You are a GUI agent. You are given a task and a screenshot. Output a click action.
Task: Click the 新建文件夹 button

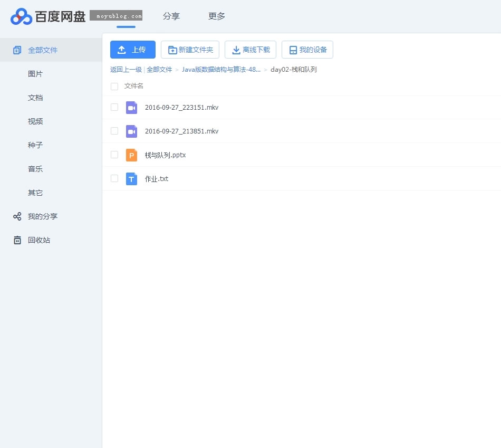point(190,50)
